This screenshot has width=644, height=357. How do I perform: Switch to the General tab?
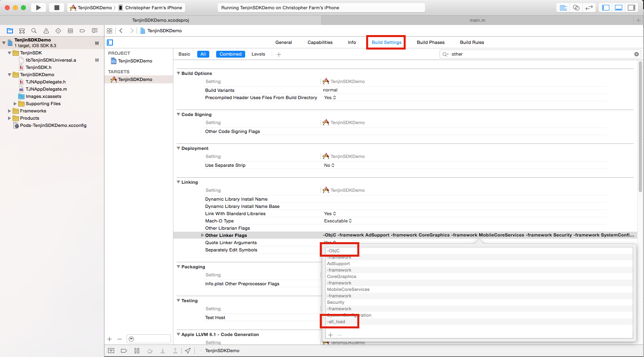[x=283, y=42]
